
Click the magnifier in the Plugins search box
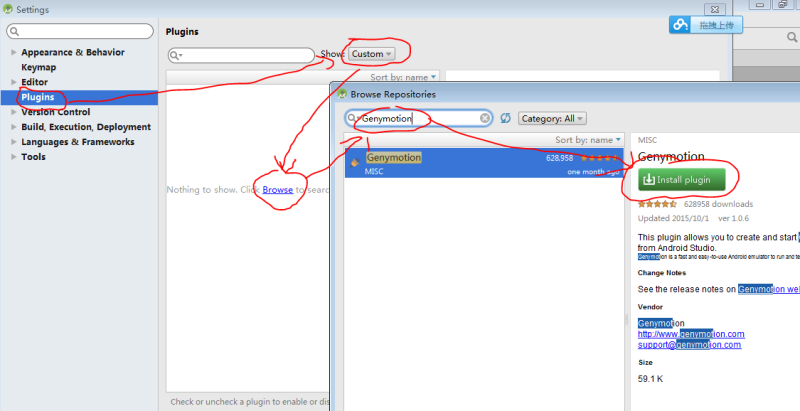175,55
